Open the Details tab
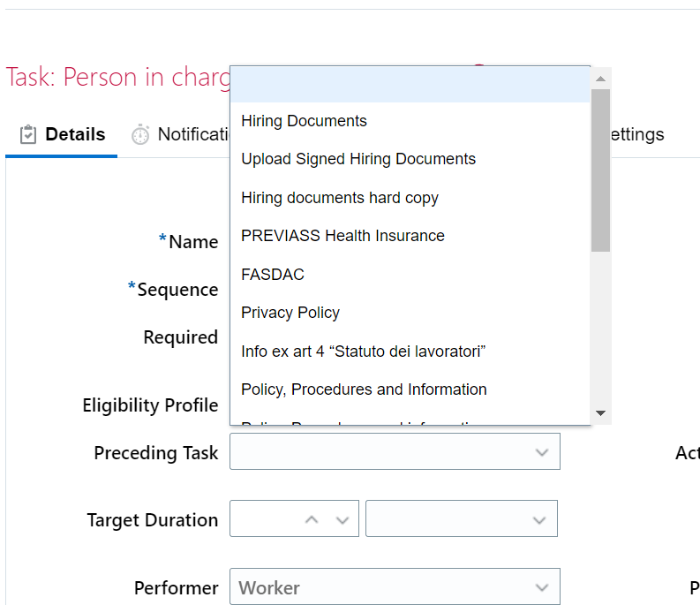The image size is (700, 605). [x=62, y=134]
